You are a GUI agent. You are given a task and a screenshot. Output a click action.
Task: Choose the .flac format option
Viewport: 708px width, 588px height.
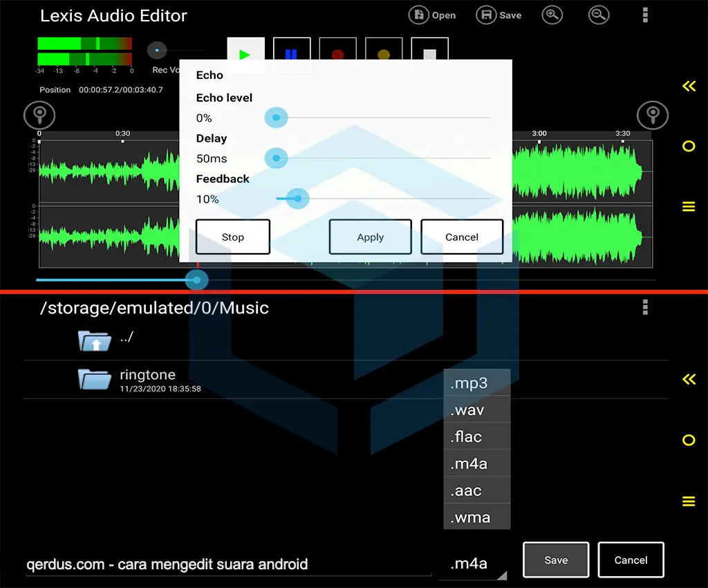pos(477,437)
